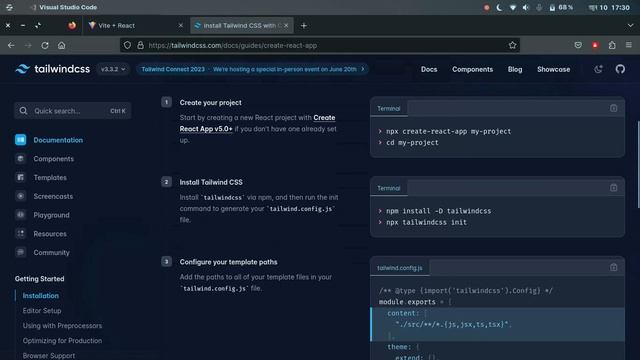640x360 pixels.
Task: Open the Browser Support page
Action: click(x=49, y=356)
